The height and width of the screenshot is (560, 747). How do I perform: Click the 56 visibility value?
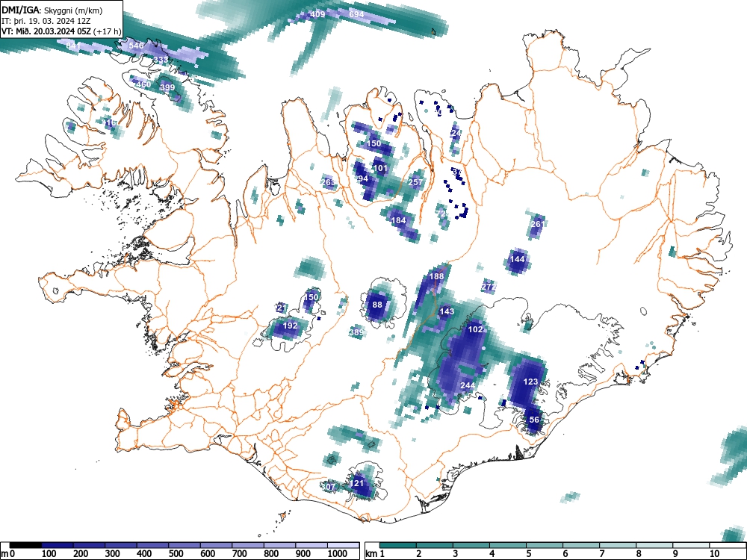(535, 420)
